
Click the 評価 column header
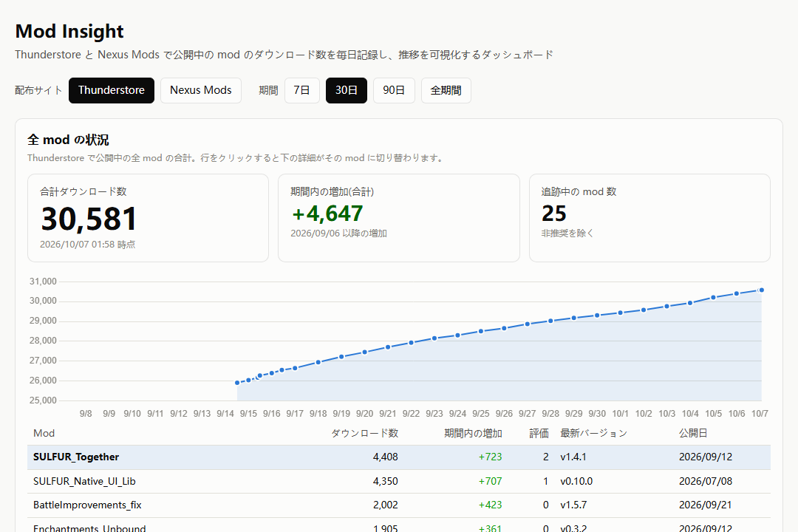click(539, 433)
